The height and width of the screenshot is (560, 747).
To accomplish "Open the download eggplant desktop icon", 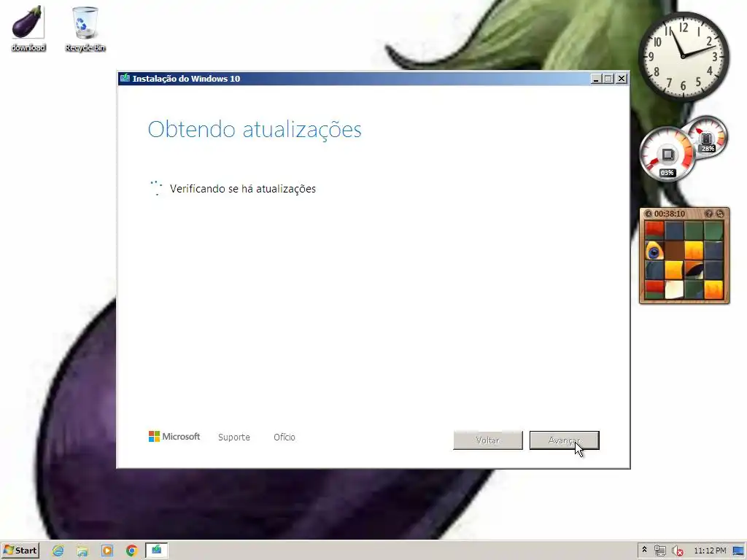I will (x=28, y=28).
